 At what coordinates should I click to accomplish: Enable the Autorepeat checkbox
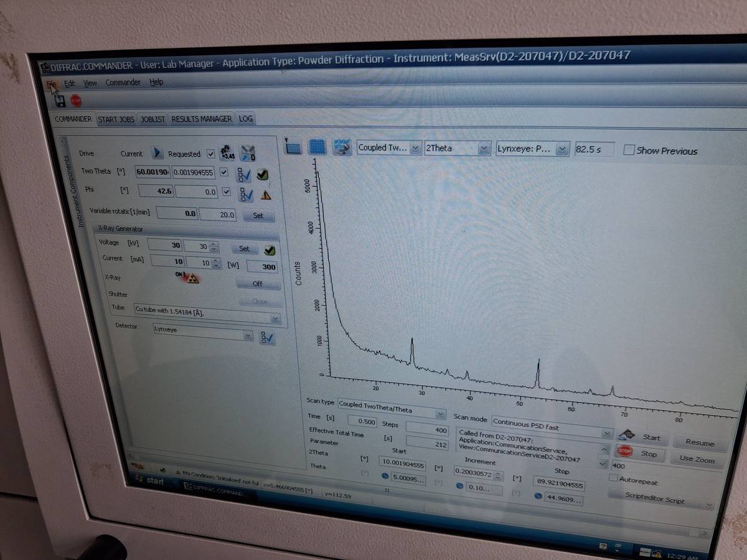[x=613, y=478]
